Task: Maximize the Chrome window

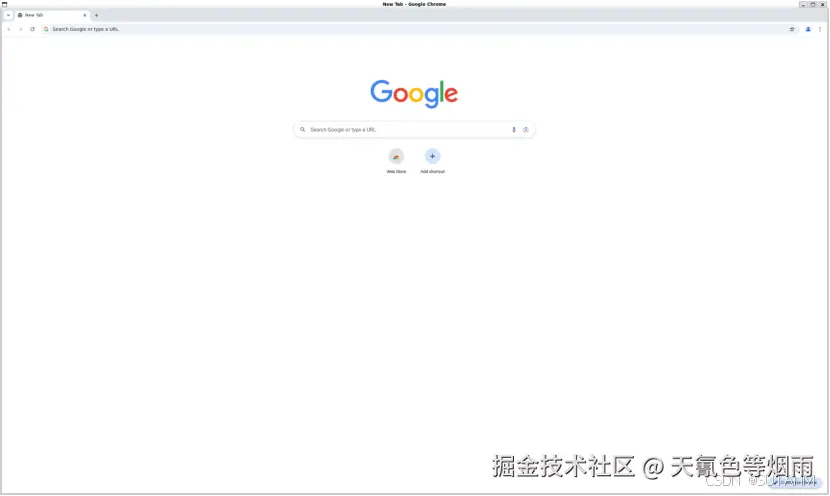Action: pyautogui.click(x=813, y=4)
